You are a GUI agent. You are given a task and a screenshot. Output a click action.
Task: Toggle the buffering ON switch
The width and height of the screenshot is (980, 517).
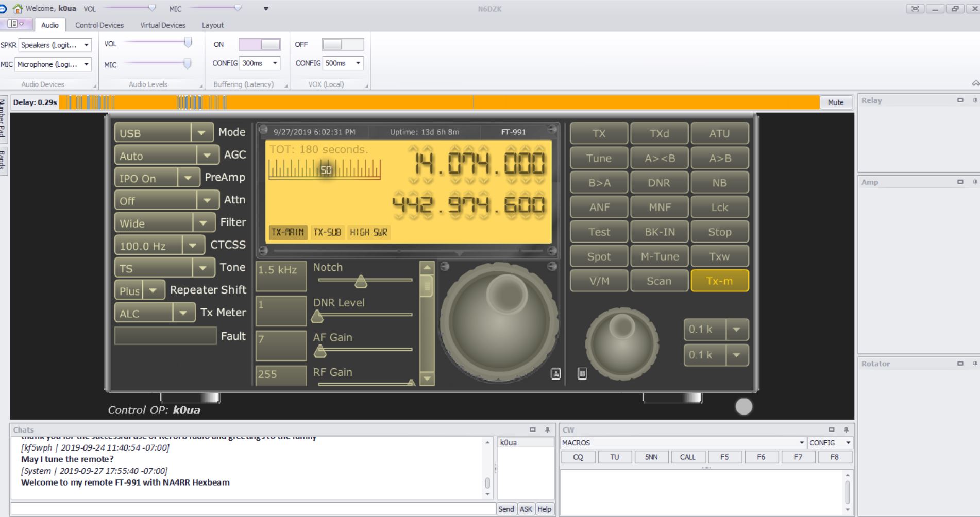[260, 44]
